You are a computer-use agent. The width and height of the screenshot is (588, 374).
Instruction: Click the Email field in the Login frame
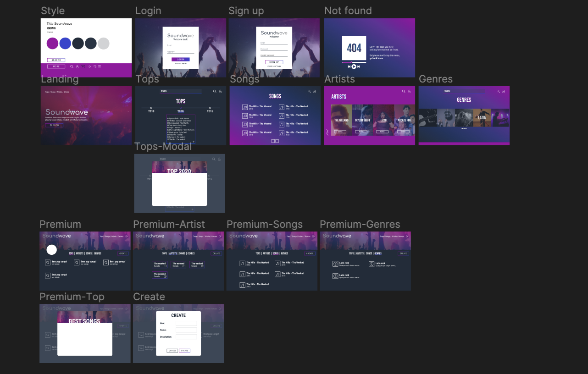(x=180, y=46)
